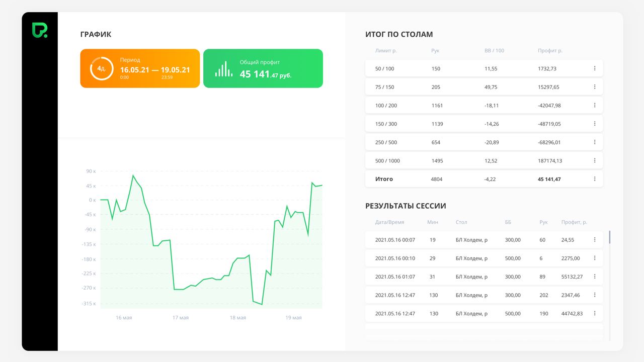Open options menu for 500 / 1000 row
Image resolution: width=644 pixels, height=362 pixels.
coord(595,160)
